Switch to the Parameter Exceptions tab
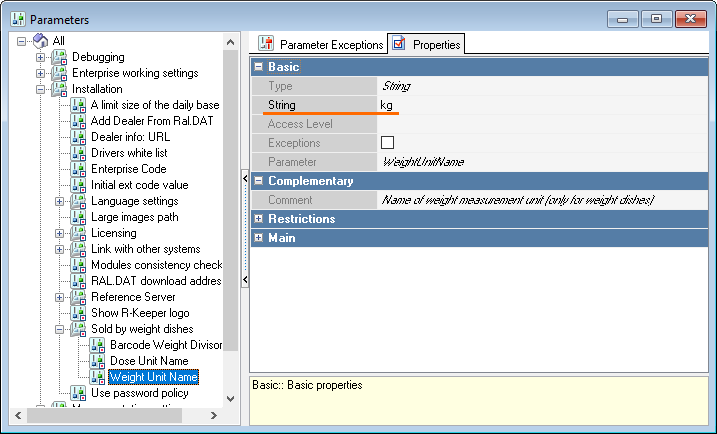Image resolution: width=717 pixels, height=434 pixels. (321, 45)
